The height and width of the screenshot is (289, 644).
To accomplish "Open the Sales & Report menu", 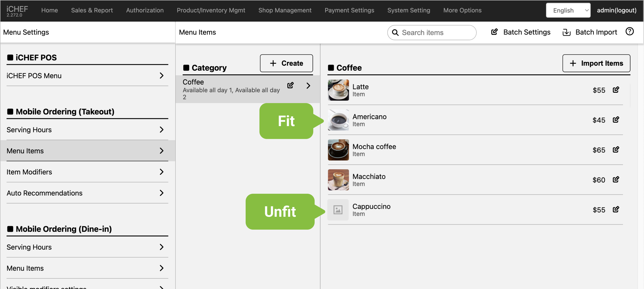I will [92, 10].
